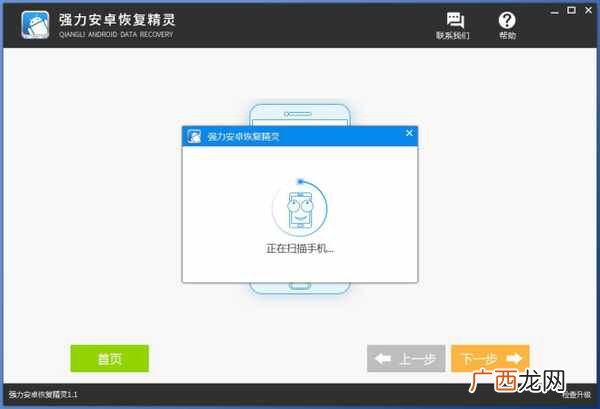Click the dialog title 强力安卓恢复精灵

[243, 137]
